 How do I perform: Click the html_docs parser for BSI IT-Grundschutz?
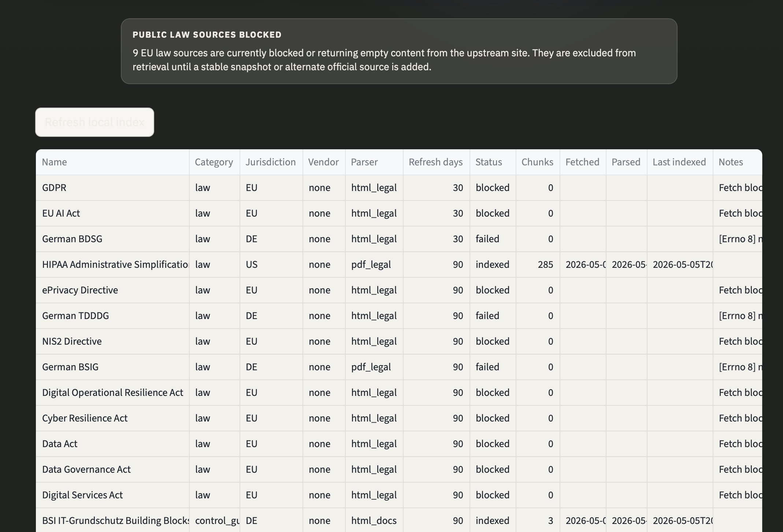click(374, 521)
